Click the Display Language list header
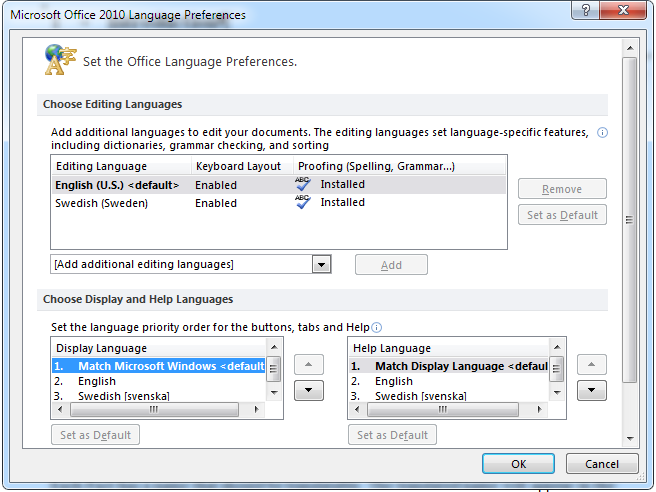 coord(159,348)
